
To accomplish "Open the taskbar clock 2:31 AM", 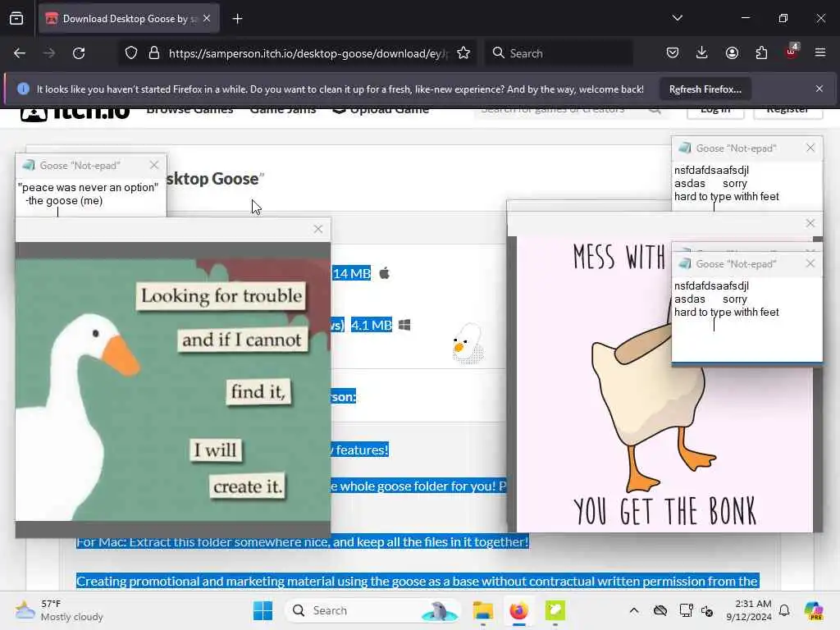I will 749,610.
